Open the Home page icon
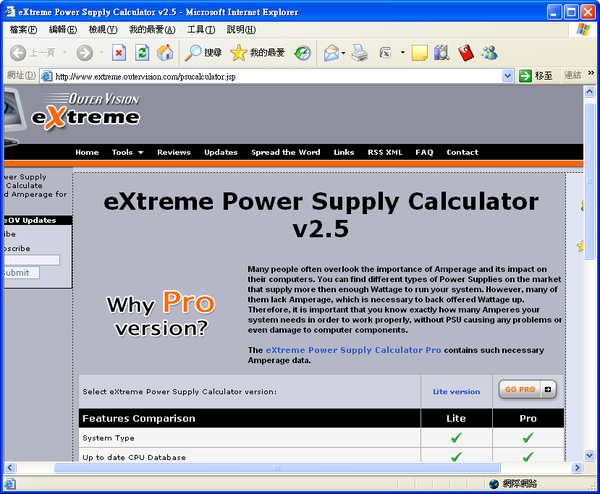This screenshot has width=600, height=494. point(165,52)
